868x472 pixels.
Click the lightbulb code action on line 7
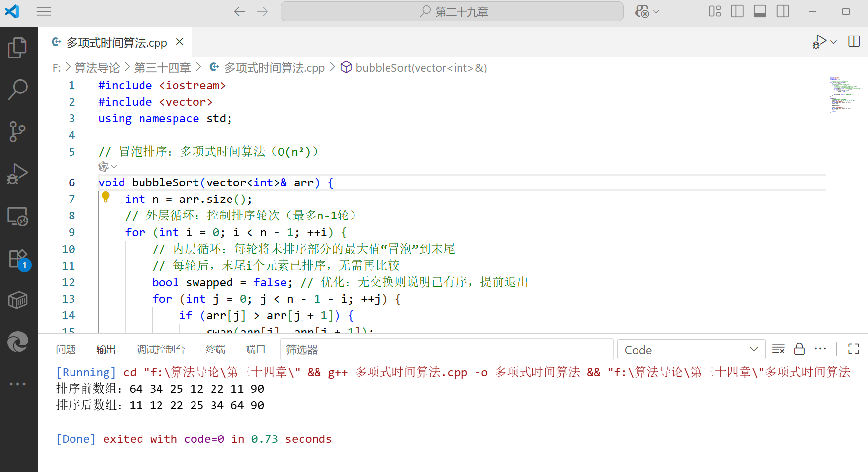coord(106,197)
